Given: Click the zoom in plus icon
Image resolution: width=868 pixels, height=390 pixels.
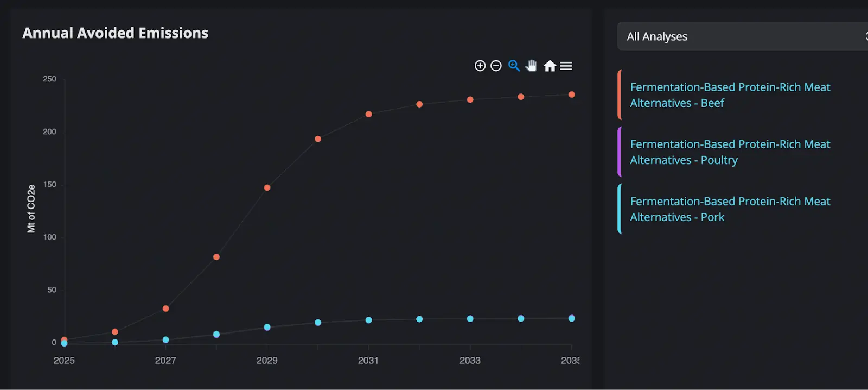Looking at the screenshot, I should click(480, 66).
